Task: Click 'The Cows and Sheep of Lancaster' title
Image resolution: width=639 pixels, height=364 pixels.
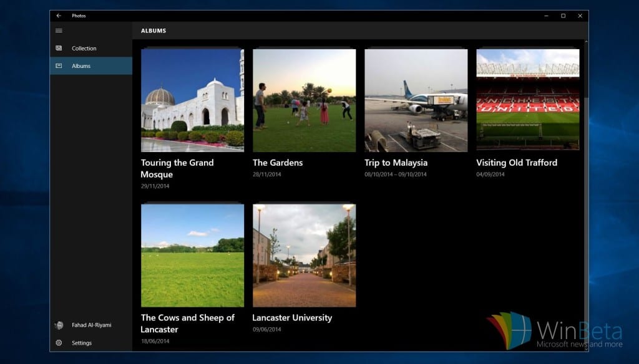Action: [x=187, y=323]
